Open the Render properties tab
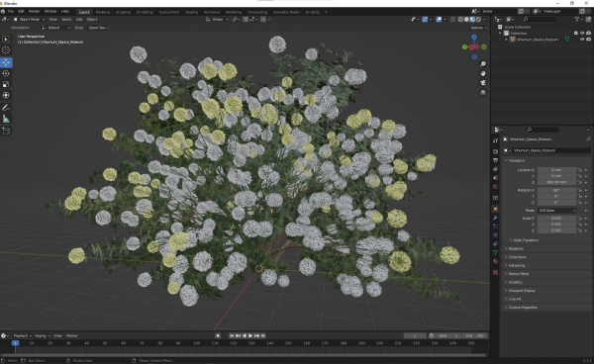Viewport: 594px width, 364px height. [x=495, y=151]
